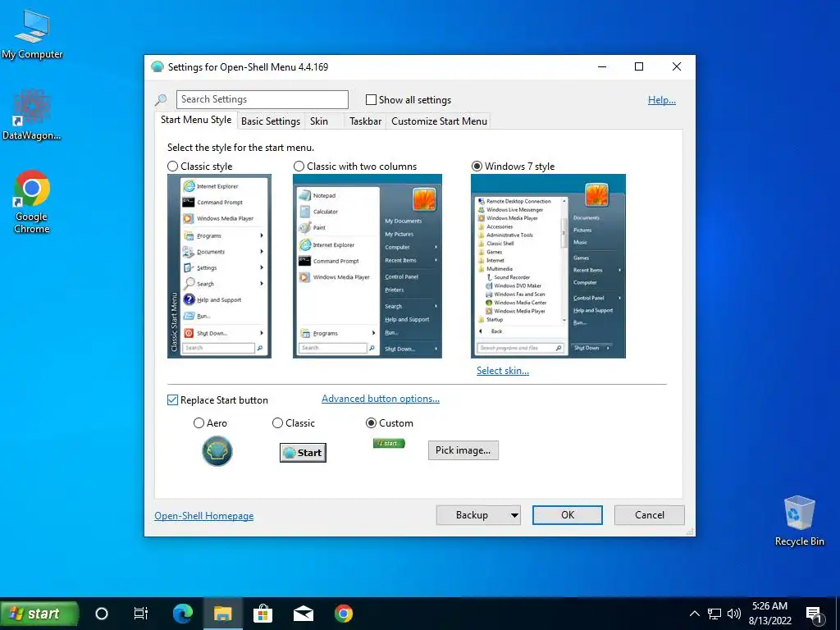Click the OK button

click(x=568, y=515)
